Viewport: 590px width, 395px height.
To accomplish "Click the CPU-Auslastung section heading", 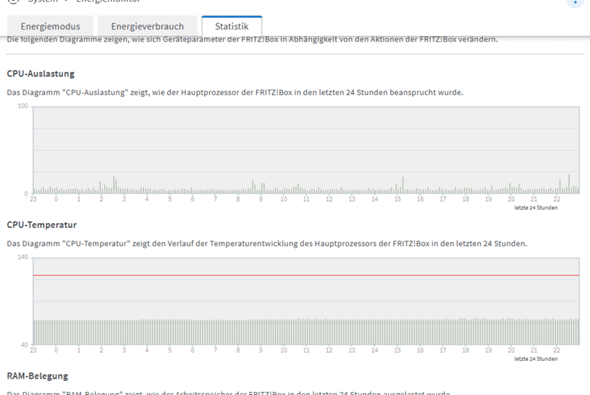I will click(x=41, y=74).
